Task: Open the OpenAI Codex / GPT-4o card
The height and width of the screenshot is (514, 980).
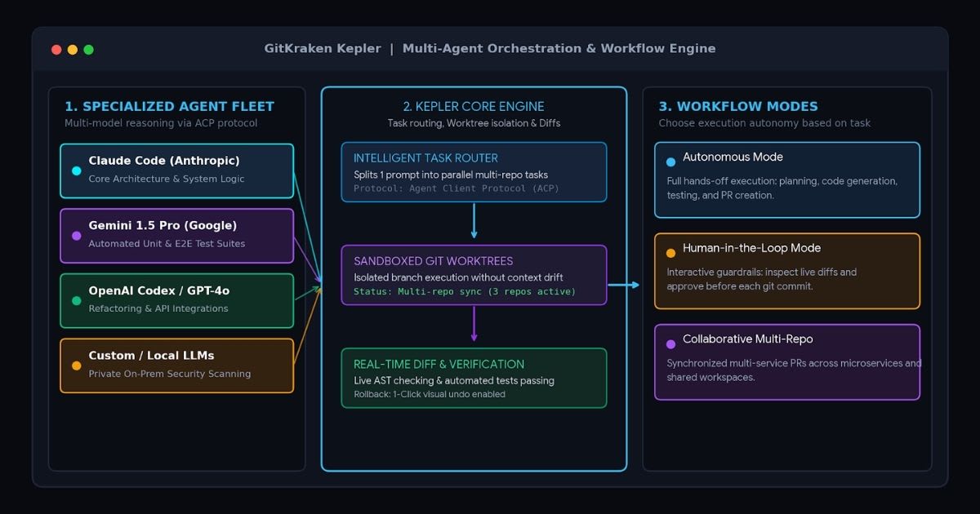Action: click(x=176, y=301)
